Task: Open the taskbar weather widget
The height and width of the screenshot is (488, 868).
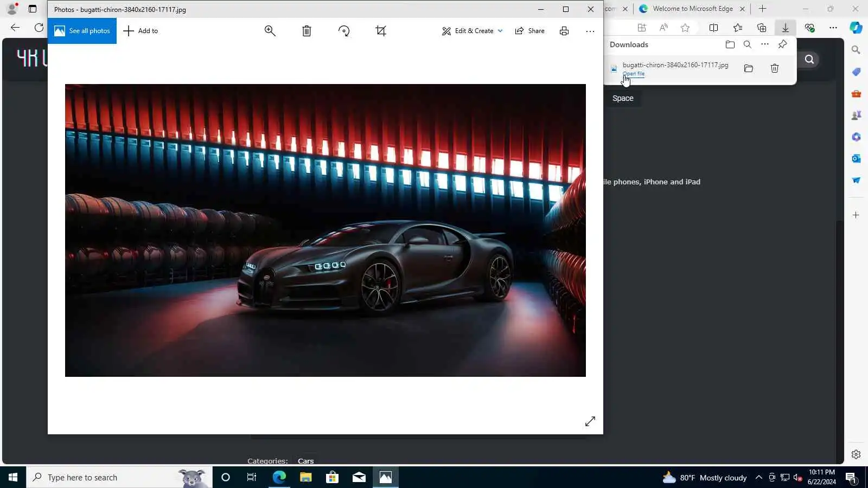Action: point(705,477)
